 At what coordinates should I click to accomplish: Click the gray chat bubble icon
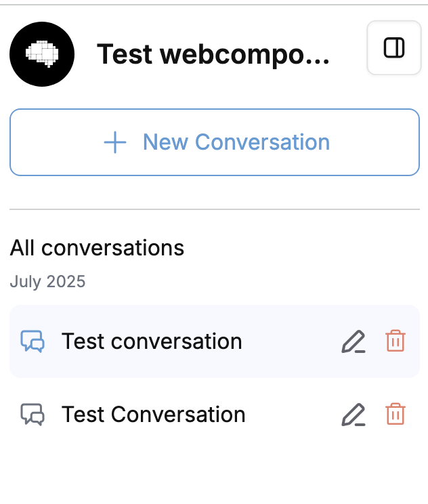pos(33,414)
